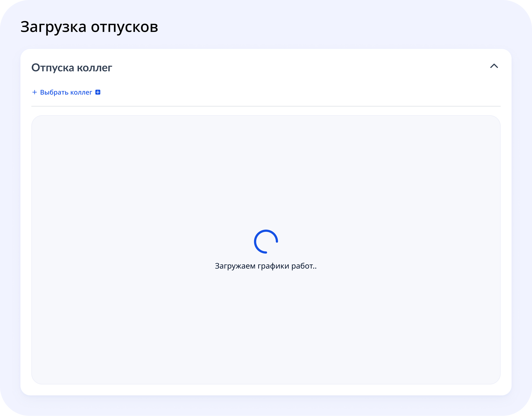
Task: Click the blue square plus icon
Action: click(x=98, y=92)
